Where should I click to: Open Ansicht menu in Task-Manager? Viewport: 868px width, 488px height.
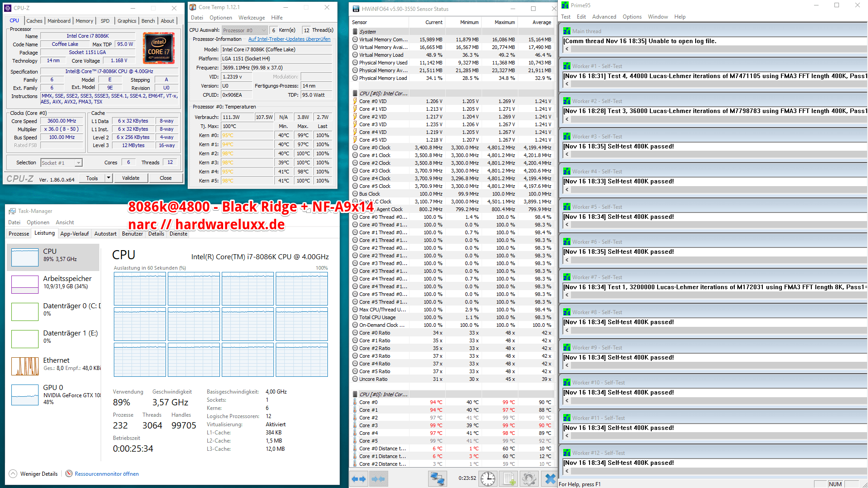click(x=65, y=222)
